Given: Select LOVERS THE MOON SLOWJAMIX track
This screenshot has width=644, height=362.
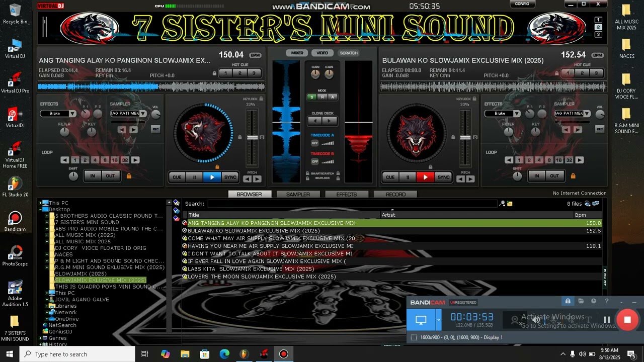Looking at the screenshot, I should tap(391, 277).
